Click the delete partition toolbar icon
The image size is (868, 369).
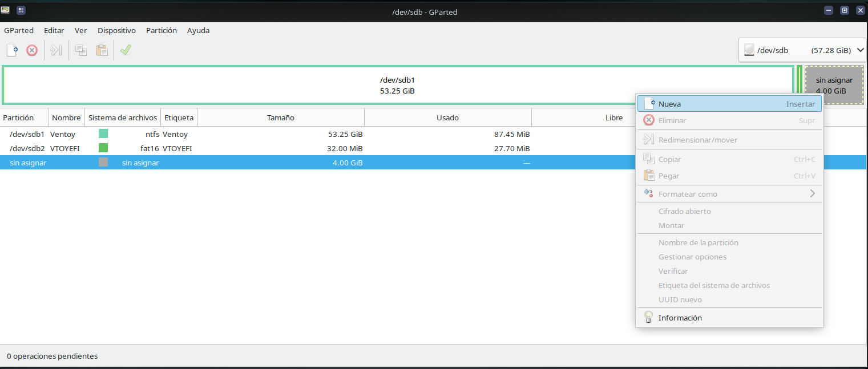(32, 50)
